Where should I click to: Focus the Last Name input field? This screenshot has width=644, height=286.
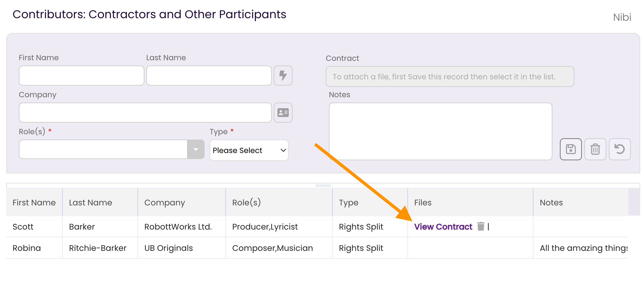tap(209, 76)
